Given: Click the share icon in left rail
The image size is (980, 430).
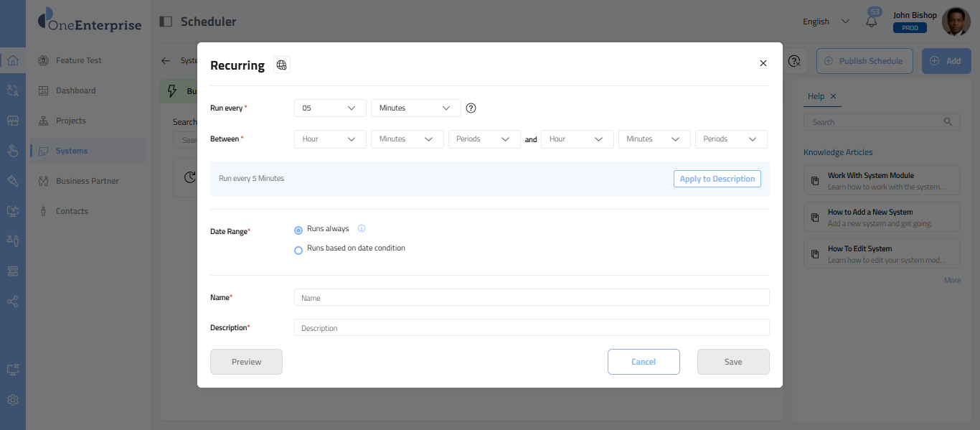Looking at the screenshot, I should (x=13, y=302).
